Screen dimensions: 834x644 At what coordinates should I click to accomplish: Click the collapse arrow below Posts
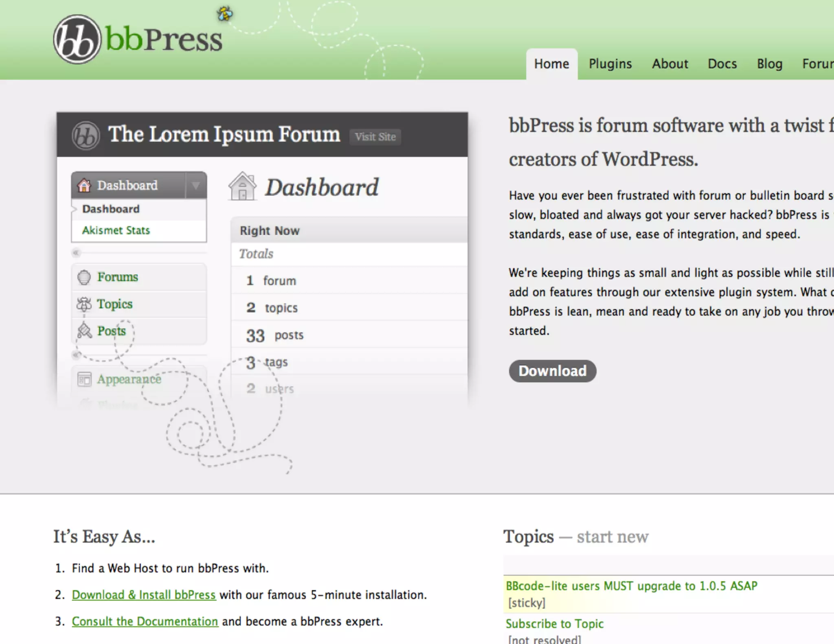76,355
